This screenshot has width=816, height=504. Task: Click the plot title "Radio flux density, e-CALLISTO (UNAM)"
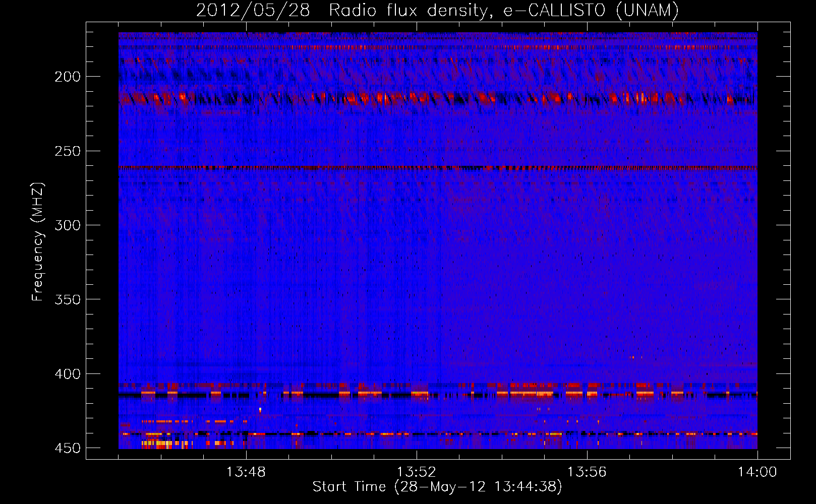pos(504,10)
